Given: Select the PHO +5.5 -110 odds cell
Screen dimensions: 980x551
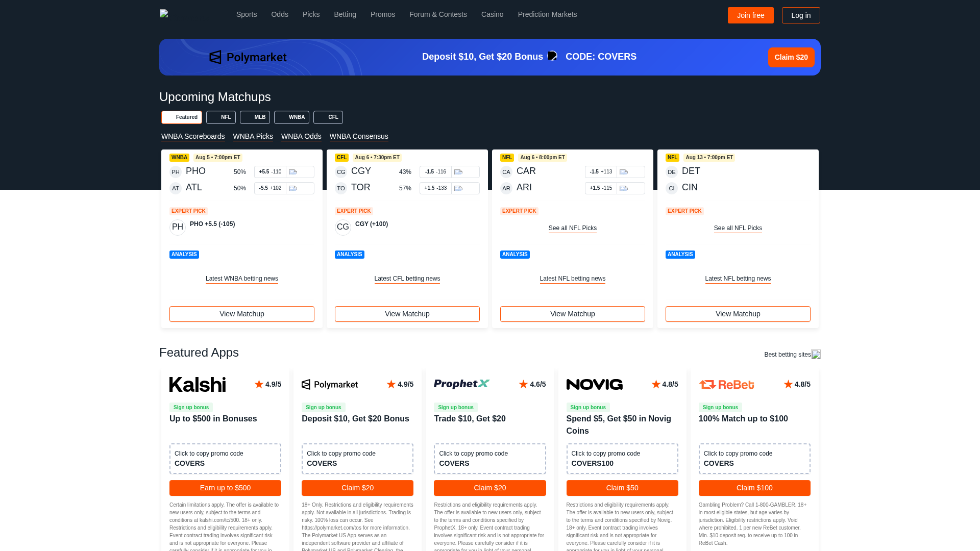Looking at the screenshot, I should (x=270, y=172).
